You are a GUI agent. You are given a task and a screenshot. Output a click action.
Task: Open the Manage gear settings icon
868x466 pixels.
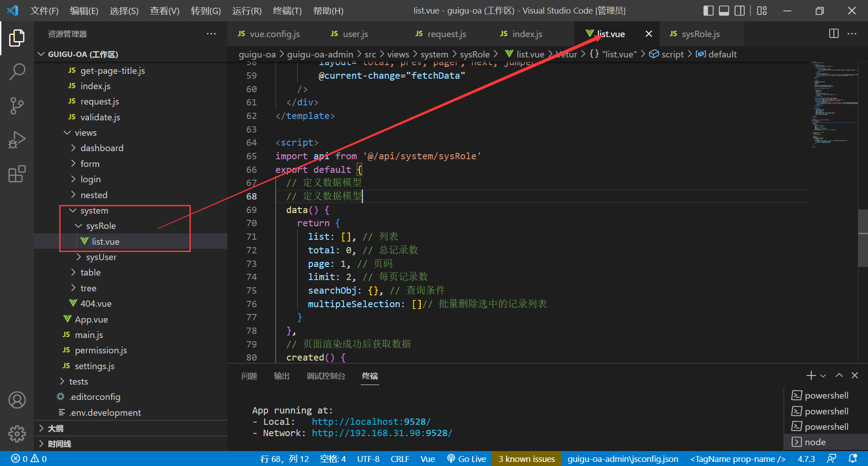coord(17,433)
